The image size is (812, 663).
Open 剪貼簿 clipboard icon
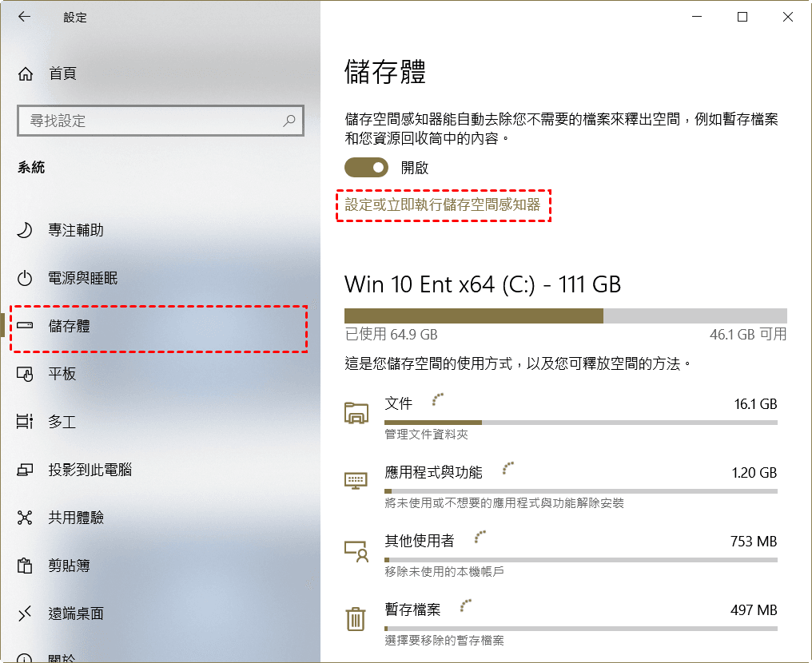click(24, 566)
